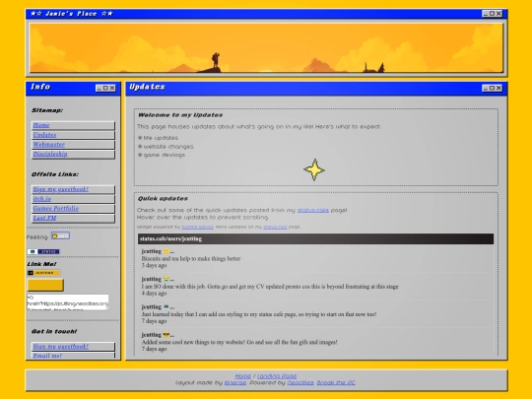
Task: Click the 'Quick updates' heading
Action: 163,198
